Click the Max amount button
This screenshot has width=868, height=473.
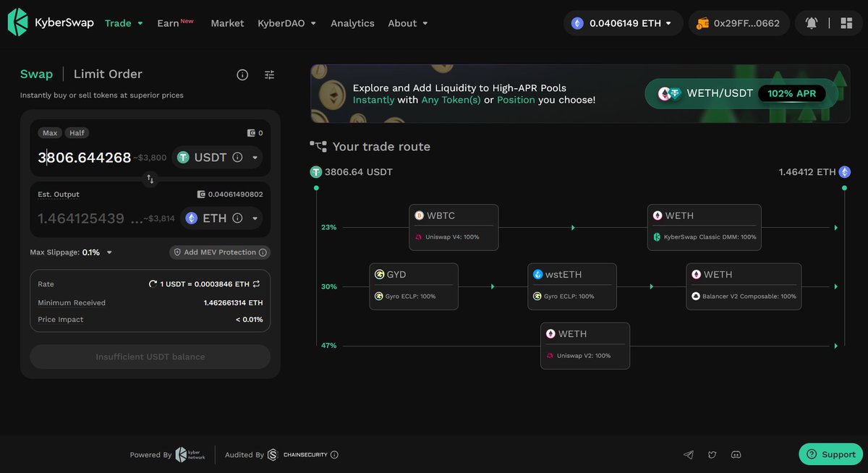click(x=50, y=133)
